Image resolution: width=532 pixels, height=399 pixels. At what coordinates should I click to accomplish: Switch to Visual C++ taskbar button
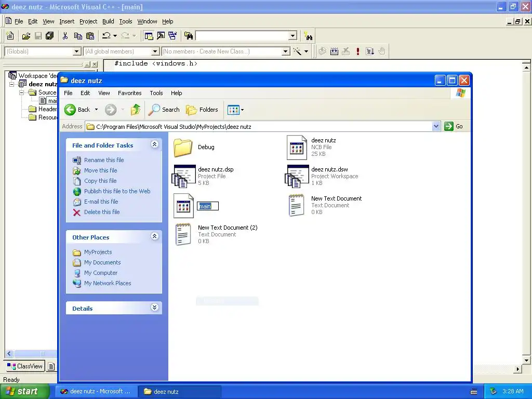click(96, 392)
